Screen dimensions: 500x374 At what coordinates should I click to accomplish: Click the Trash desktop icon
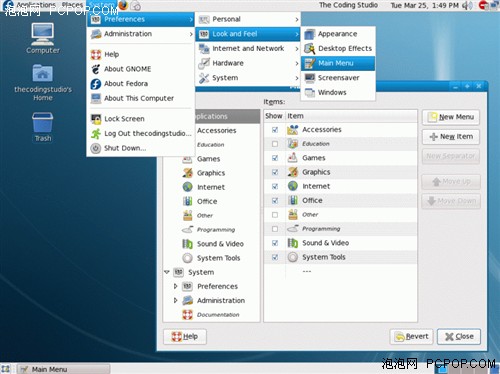[42, 123]
